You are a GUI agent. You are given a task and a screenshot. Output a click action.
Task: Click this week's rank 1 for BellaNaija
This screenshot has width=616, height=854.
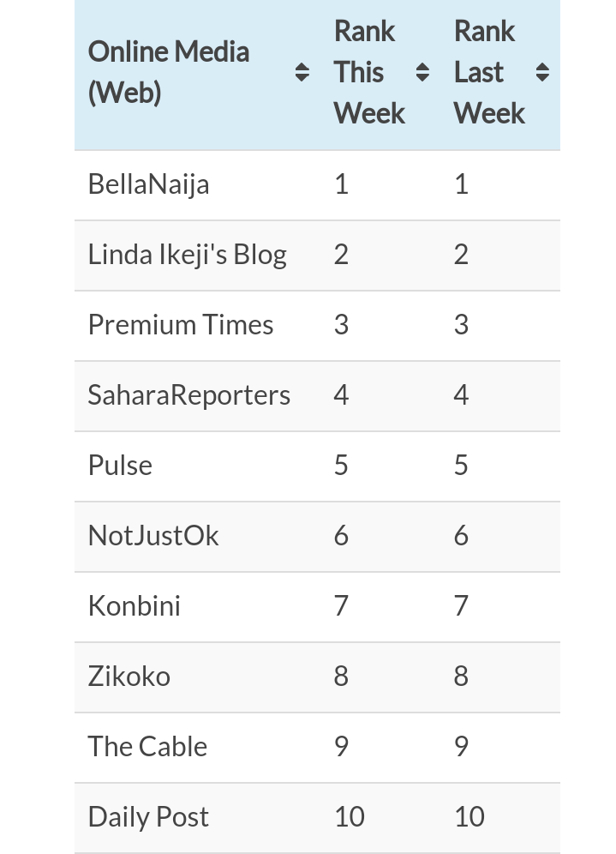(341, 184)
